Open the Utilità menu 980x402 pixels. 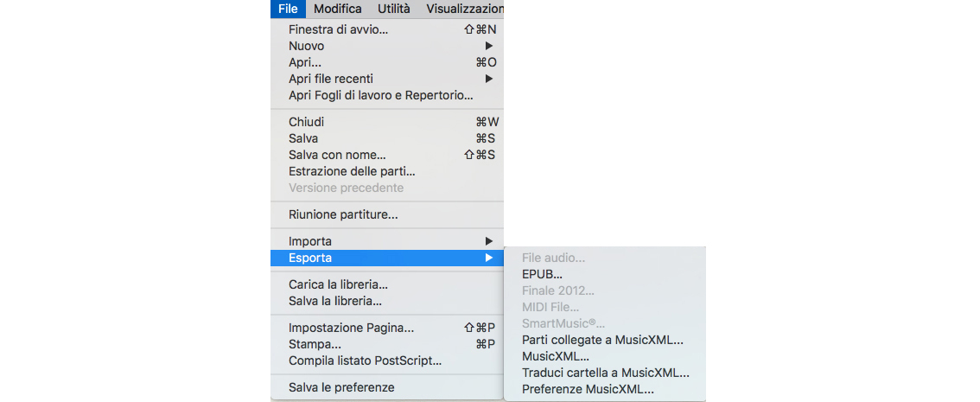pyautogui.click(x=393, y=9)
